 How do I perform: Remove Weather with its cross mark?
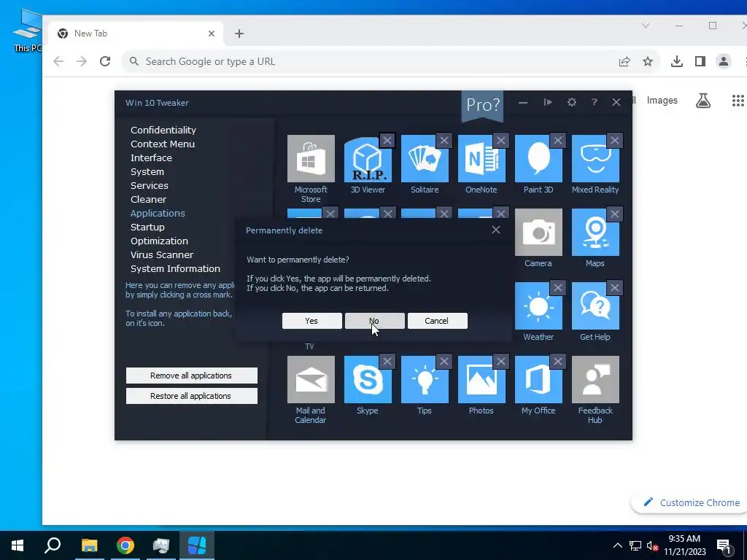click(x=558, y=287)
